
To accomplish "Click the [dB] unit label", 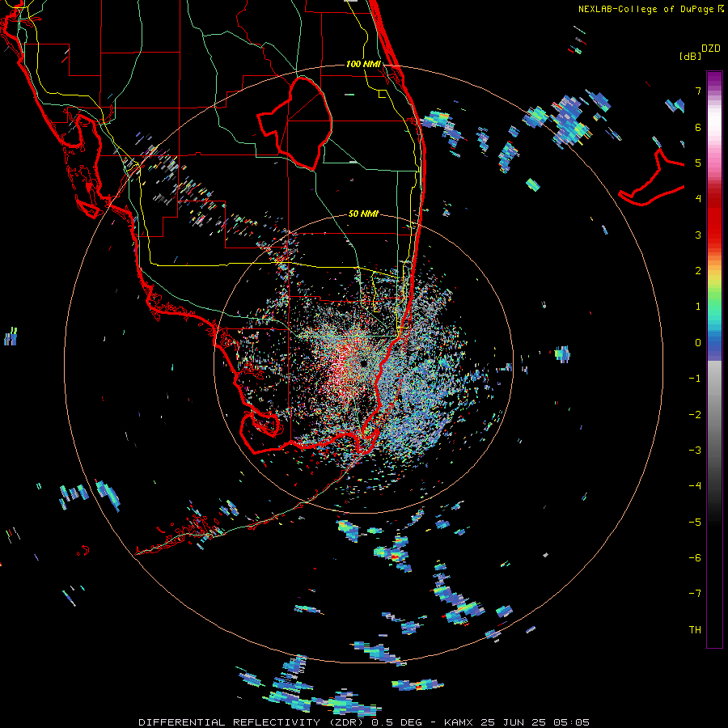I will click(x=691, y=56).
